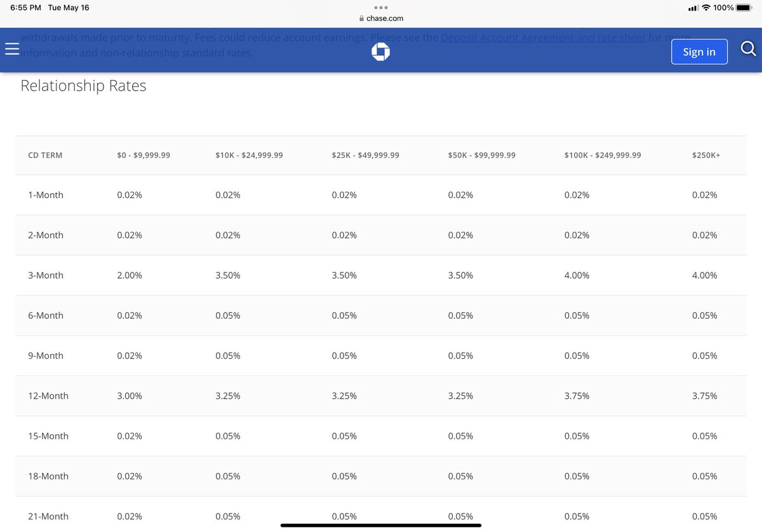Viewport: 762px width, 532px height.
Task: Select the 3.00% rate in 12-Month row
Action: coord(130,396)
